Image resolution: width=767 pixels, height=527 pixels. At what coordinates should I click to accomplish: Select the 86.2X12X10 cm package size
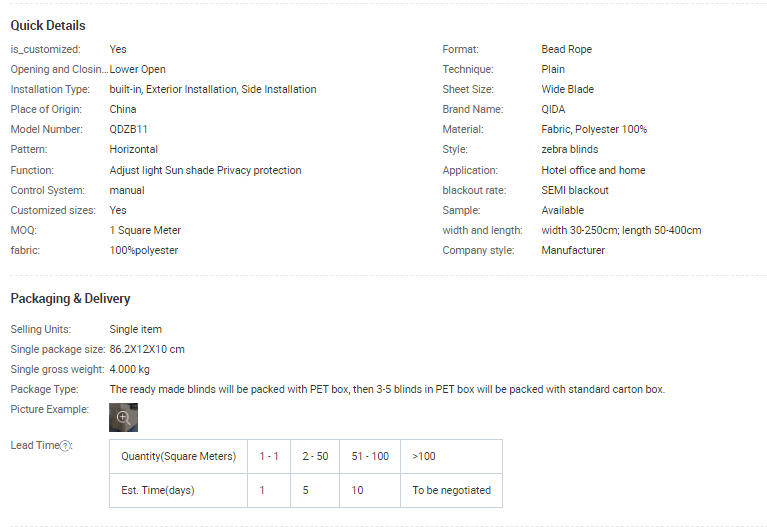click(147, 350)
